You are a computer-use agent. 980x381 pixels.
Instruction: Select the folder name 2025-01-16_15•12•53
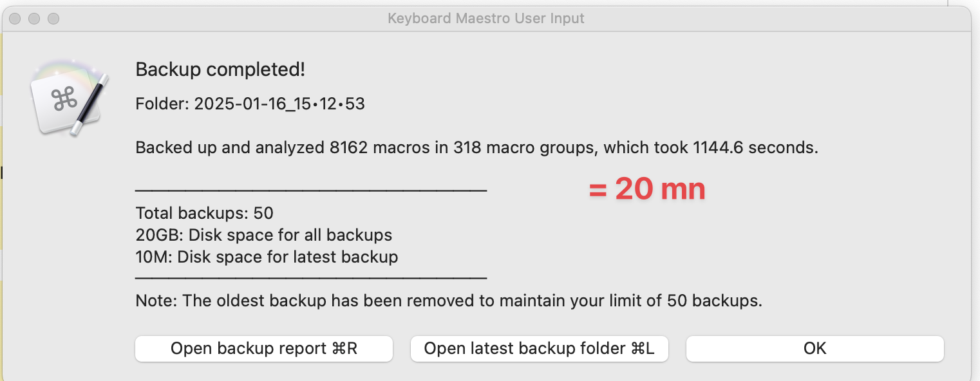tap(279, 104)
